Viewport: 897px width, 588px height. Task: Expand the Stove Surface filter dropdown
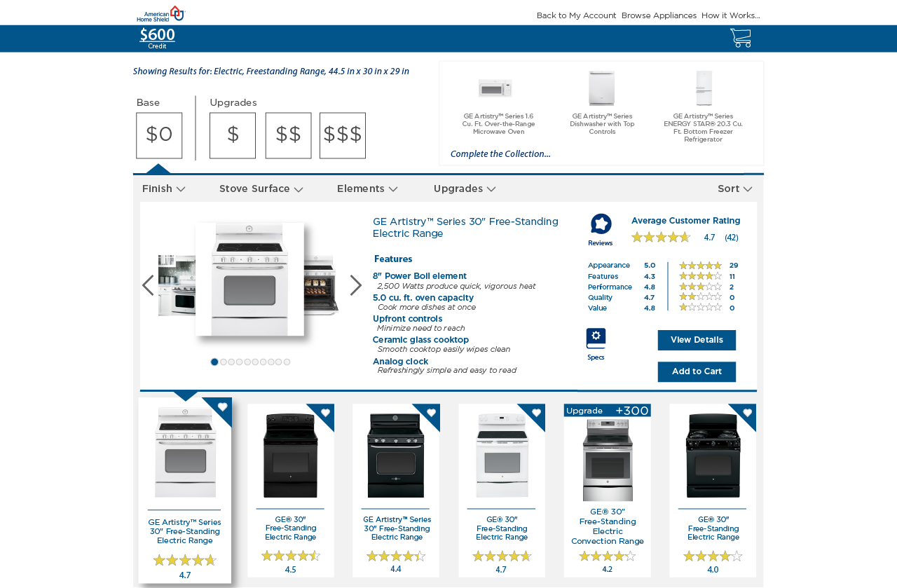261,189
